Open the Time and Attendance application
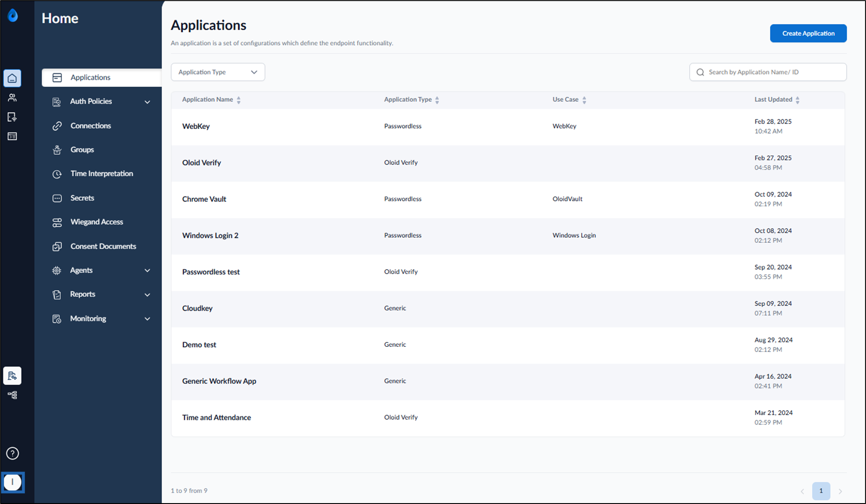Viewport: 866px width, 504px height. click(508, 417)
